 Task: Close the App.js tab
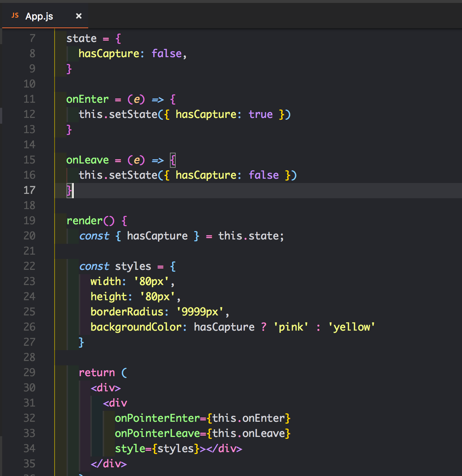coord(78,16)
